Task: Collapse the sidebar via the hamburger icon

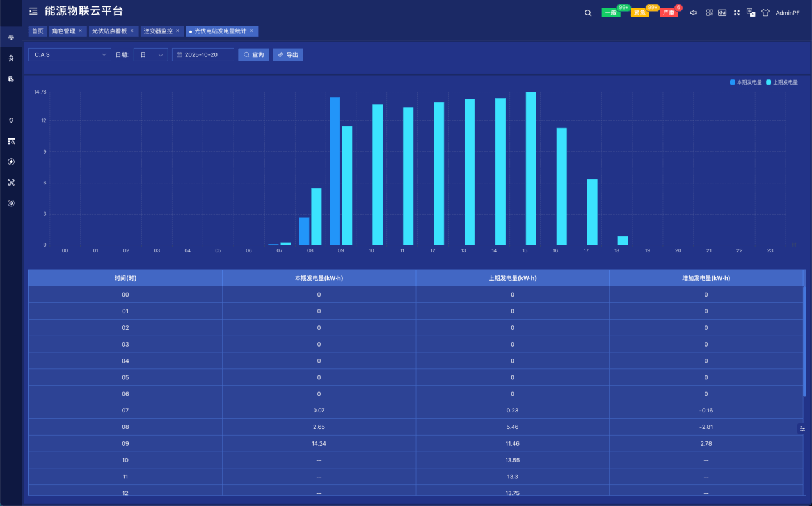Action: click(x=33, y=12)
